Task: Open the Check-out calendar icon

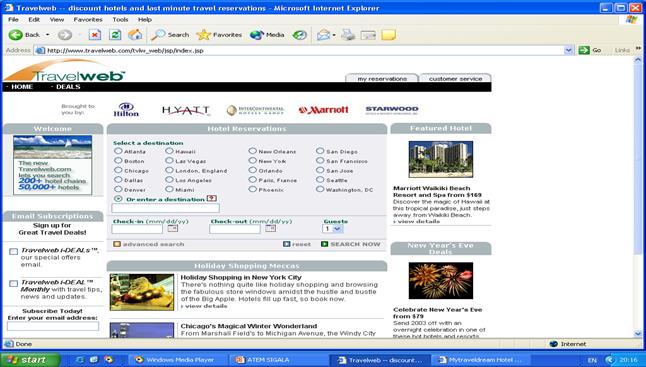Action: click(271, 228)
